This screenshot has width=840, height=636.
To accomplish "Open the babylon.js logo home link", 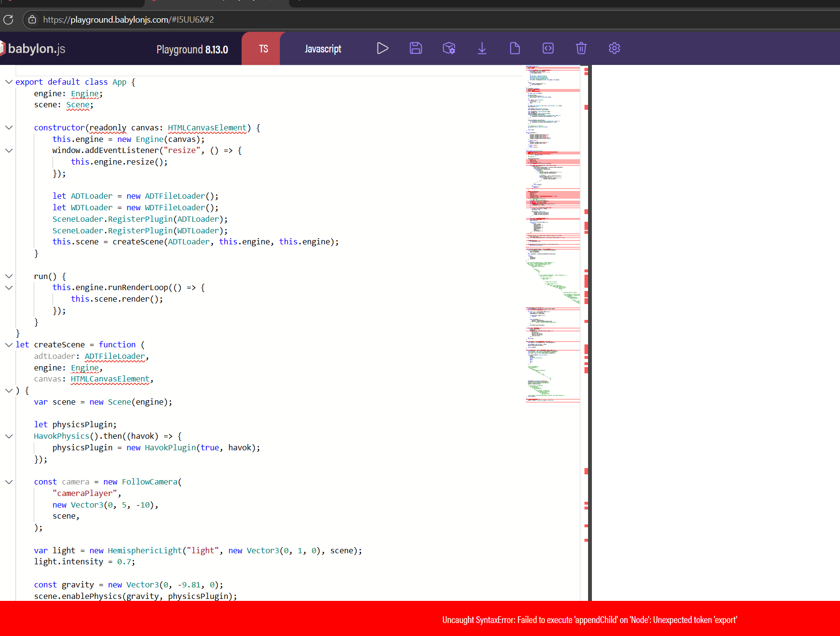I will coord(34,49).
